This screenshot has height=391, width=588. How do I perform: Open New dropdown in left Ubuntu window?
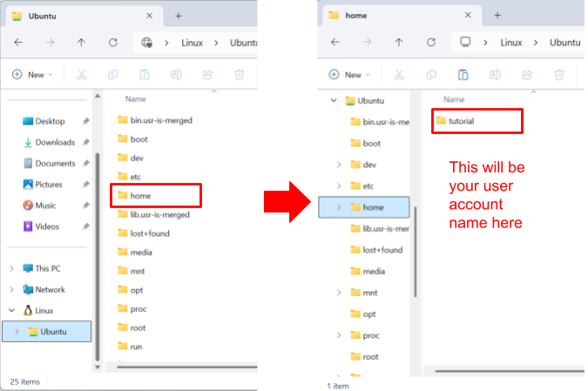pyautogui.click(x=32, y=75)
